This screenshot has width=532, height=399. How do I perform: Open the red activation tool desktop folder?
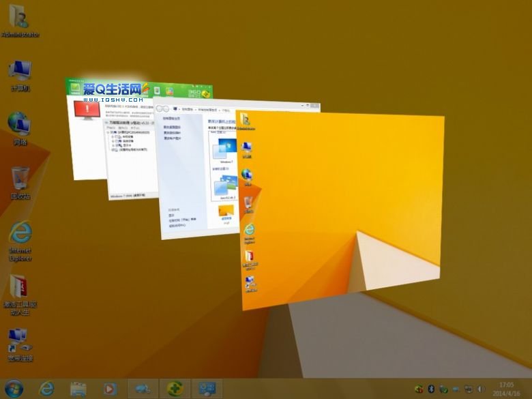pyautogui.click(x=20, y=290)
